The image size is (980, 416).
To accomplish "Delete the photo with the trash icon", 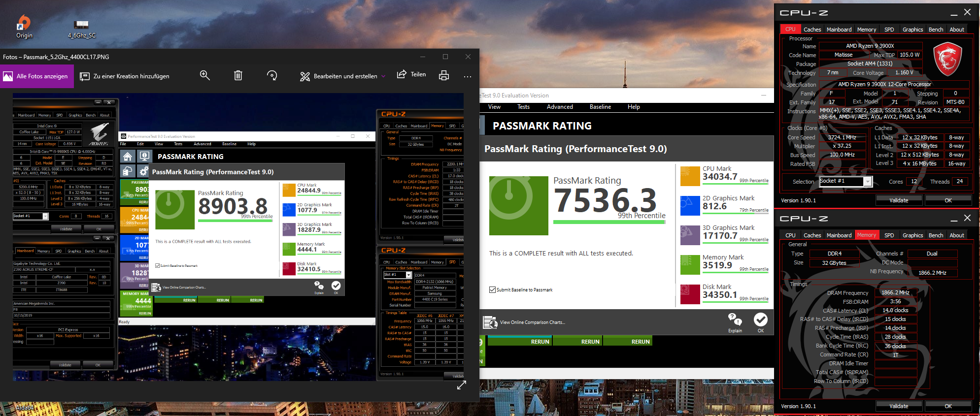I will 238,75.
